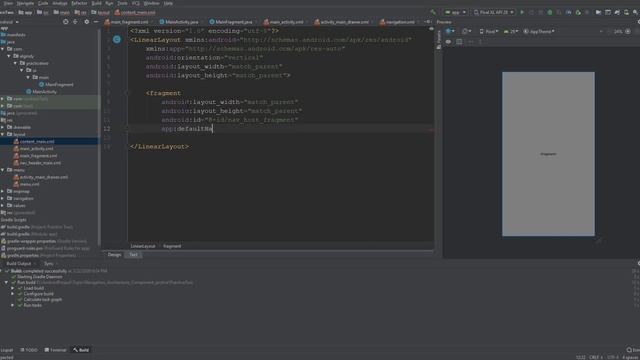Open the Window menu
Viewport: 640px width, 360px height.
pyautogui.click(x=151, y=3)
